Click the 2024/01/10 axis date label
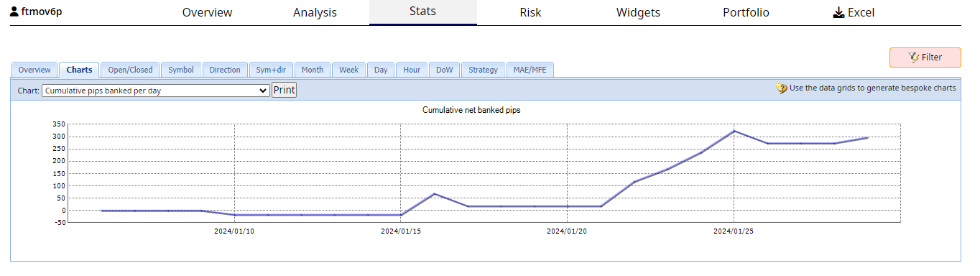Screen dimensions: 980x276 coord(234,231)
